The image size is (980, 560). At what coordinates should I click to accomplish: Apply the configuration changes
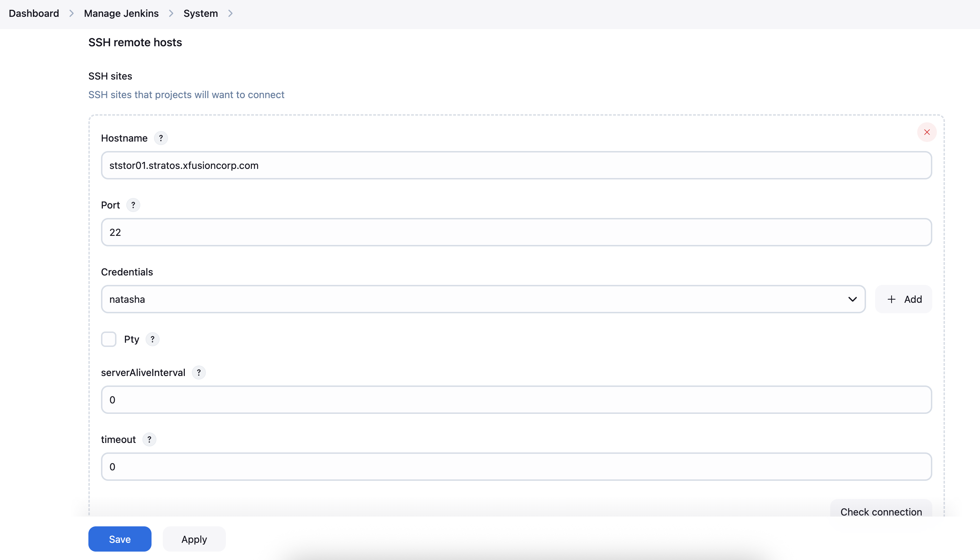point(194,539)
